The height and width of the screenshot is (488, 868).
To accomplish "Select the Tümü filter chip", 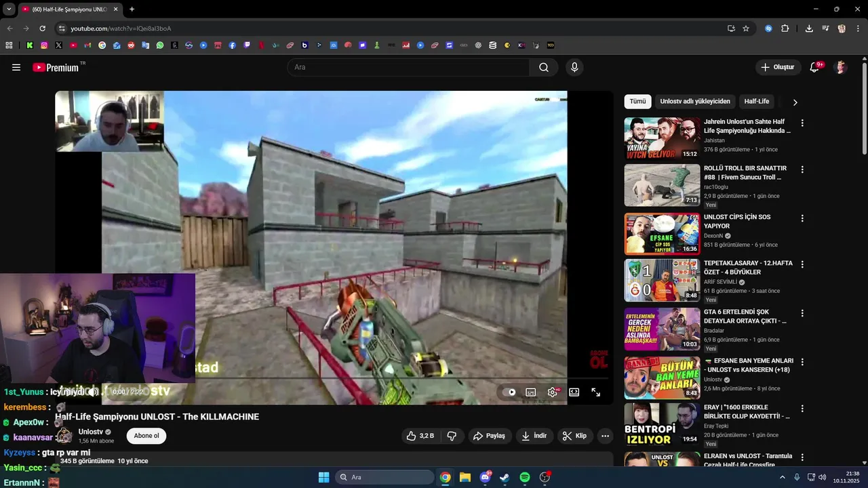I will click(x=637, y=102).
